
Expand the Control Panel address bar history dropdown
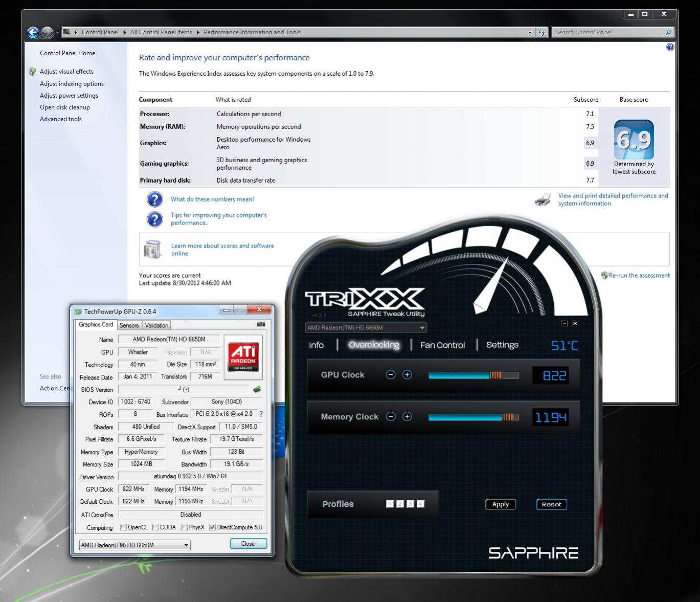(x=530, y=32)
